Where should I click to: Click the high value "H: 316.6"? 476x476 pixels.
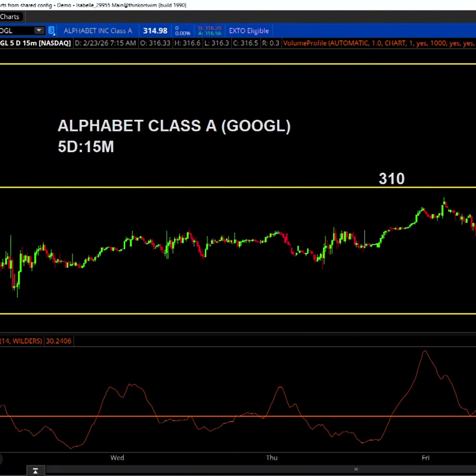click(188, 43)
